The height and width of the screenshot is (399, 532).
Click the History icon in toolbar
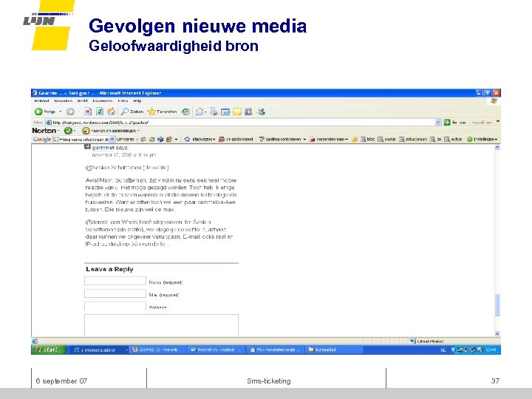click(x=185, y=112)
